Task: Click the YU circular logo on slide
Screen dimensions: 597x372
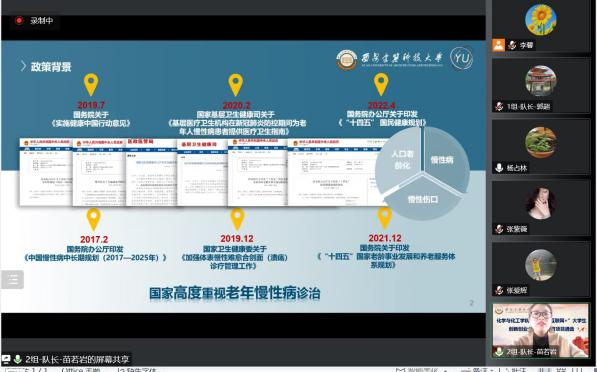Action: (x=461, y=59)
